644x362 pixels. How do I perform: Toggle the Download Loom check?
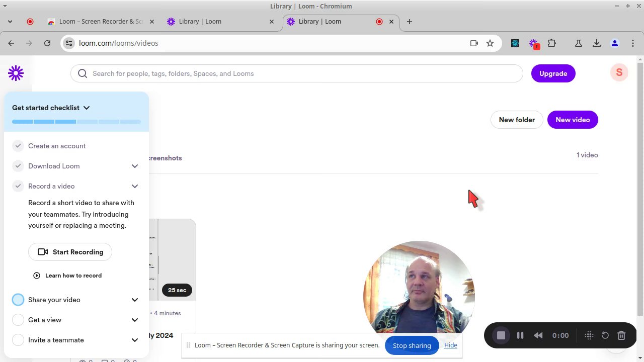pos(18,166)
